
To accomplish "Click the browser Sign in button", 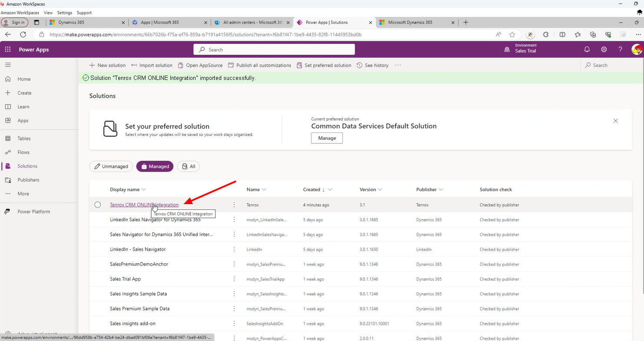I will click(x=14, y=22).
